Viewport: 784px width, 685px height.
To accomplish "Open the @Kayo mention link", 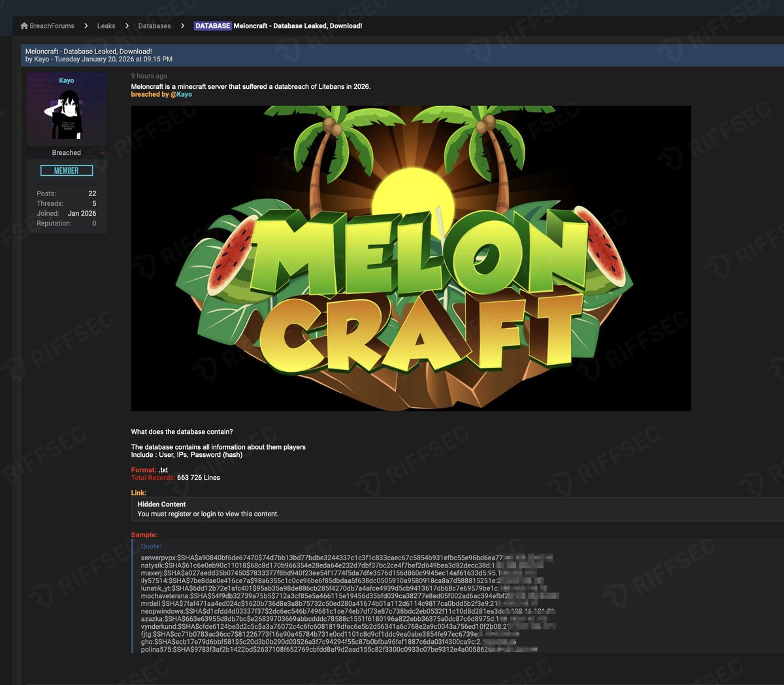I will click(182, 94).
